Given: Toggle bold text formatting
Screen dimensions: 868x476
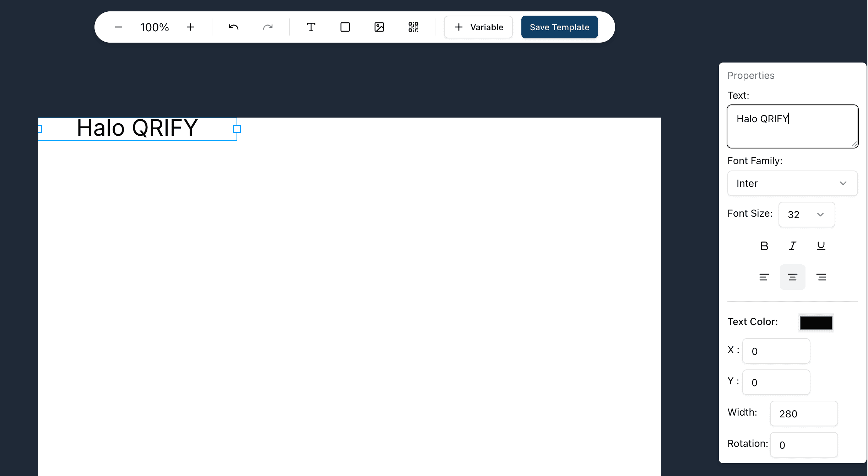Looking at the screenshot, I should pos(764,246).
